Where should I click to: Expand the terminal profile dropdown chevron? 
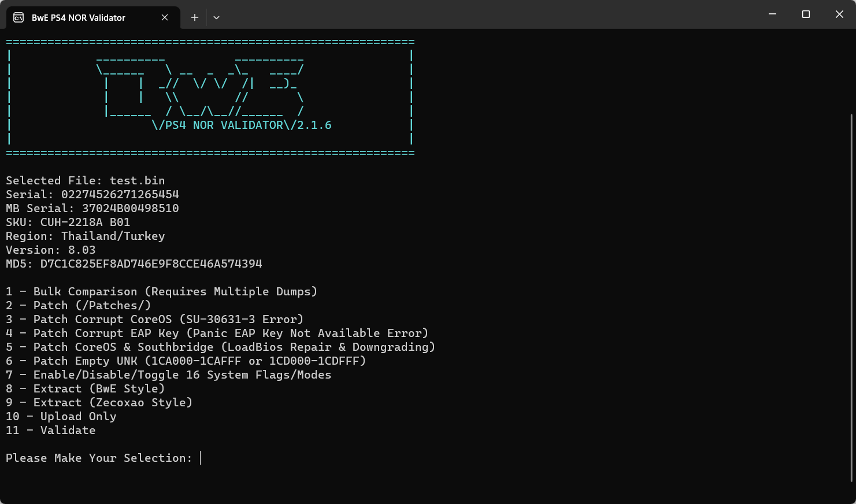216,17
